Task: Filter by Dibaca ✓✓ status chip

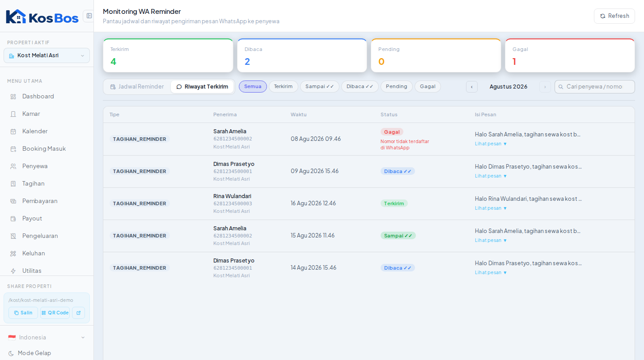Action: point(360,86)
